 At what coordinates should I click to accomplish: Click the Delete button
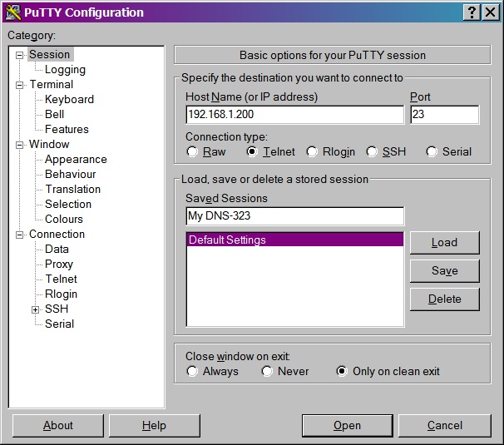[x=445, y=299]
